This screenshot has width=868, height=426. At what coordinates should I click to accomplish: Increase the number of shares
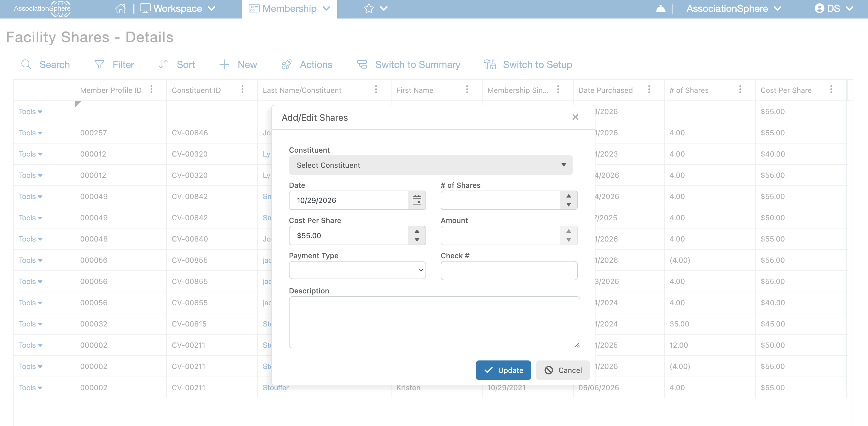568,196
